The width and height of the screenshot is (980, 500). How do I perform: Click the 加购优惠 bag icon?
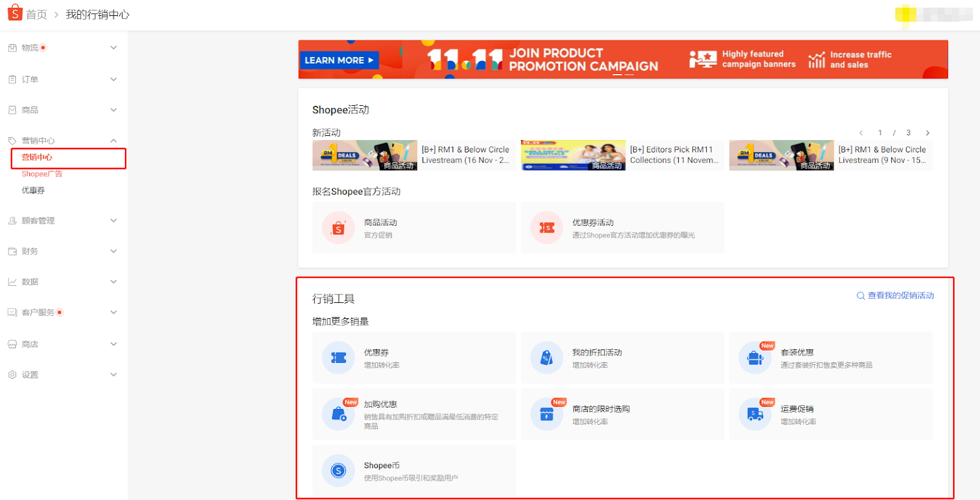point(338,414)
